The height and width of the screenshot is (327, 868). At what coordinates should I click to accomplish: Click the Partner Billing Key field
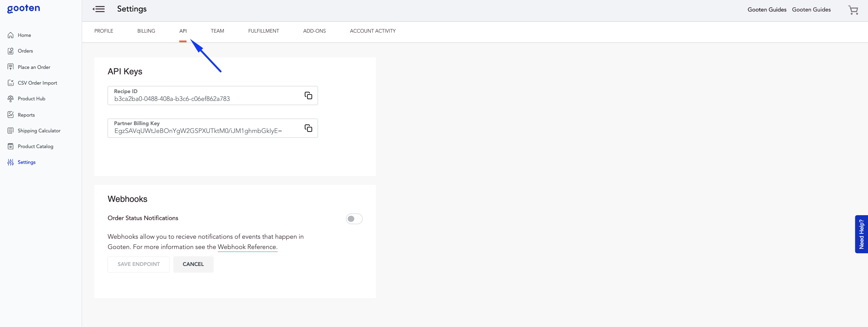(202, 128)
